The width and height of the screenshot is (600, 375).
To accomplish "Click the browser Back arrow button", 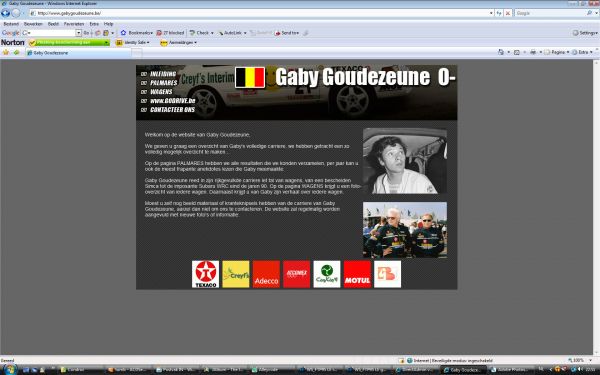I will [5, 13].
